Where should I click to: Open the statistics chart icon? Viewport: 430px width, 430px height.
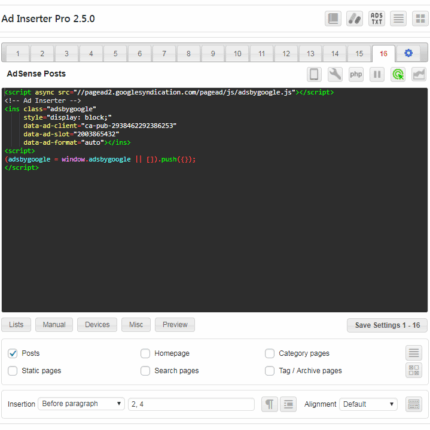point(419,74)
